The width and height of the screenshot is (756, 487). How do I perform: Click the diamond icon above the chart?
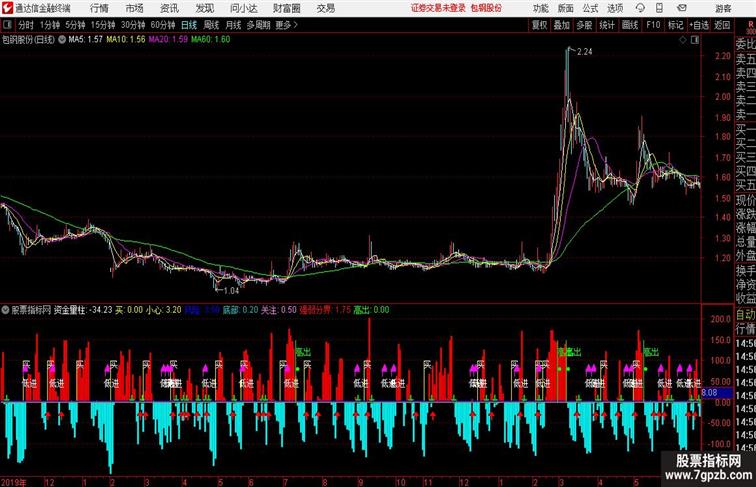[683, 40]
